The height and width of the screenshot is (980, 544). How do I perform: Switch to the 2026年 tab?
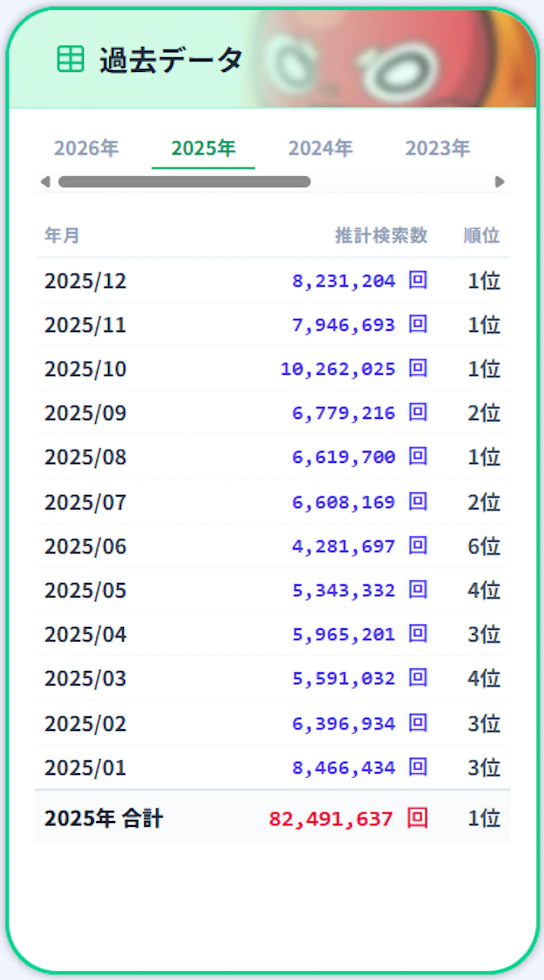pos(86,148)
